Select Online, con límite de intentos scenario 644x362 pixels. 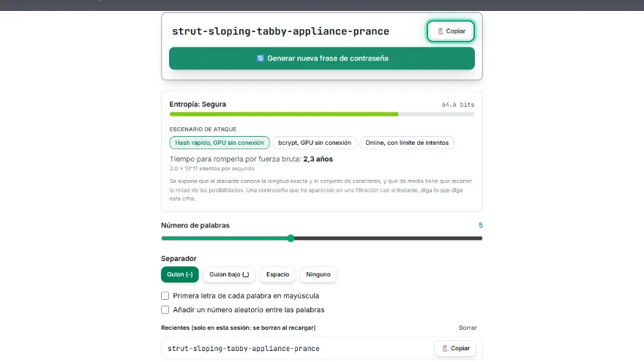[407, 143]
